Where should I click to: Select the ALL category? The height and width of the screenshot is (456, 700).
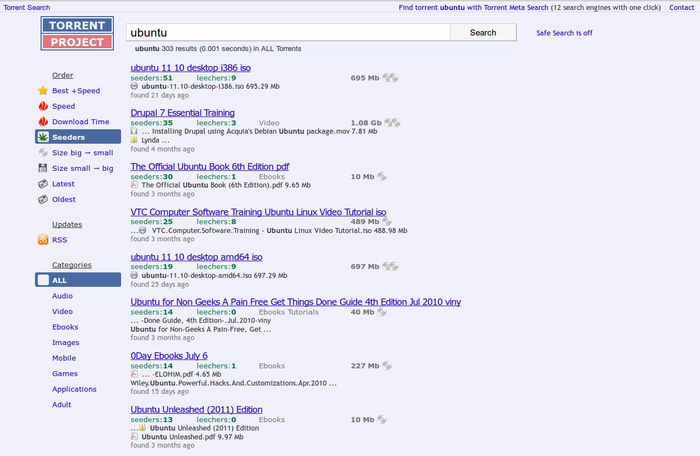pos(78,280)
